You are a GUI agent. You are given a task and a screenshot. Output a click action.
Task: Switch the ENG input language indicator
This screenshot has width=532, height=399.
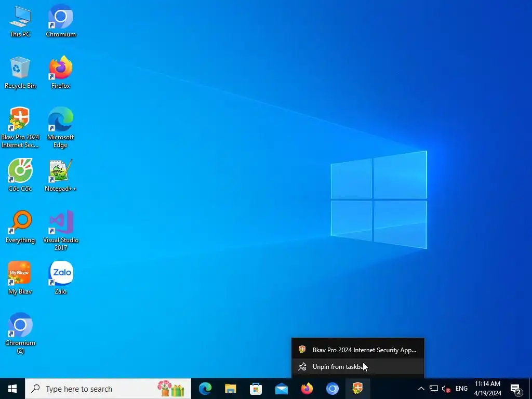(461, 389)
